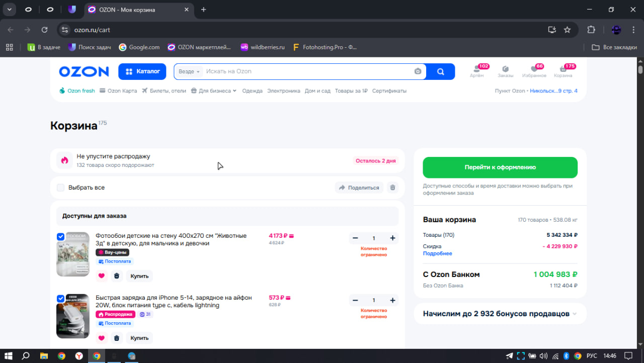The image size is (644, 363).
Task: Switch to the OZON - Моя корзина tab
Action: 138,10
